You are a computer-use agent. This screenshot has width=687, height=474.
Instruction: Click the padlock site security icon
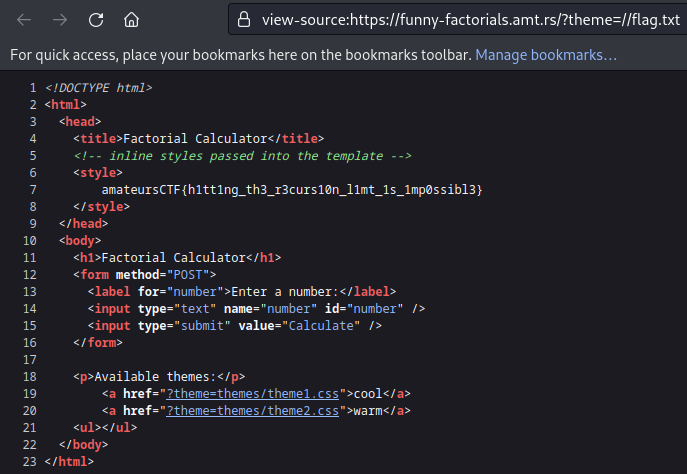[243, 19]
